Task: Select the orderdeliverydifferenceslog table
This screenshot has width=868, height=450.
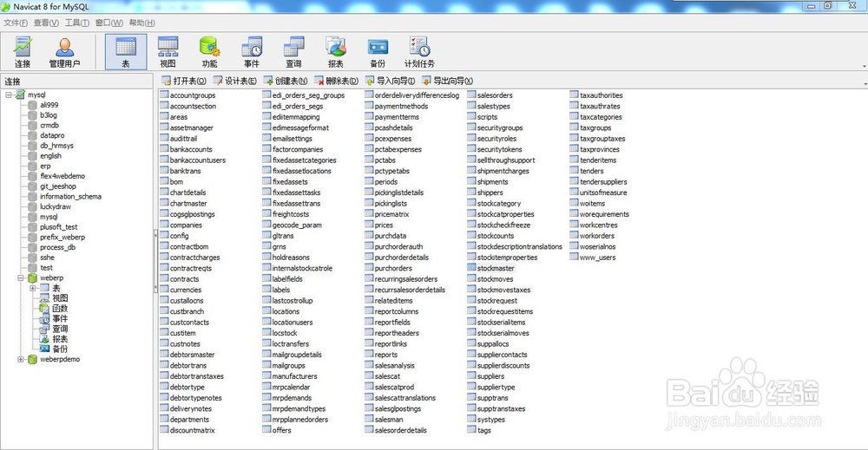Action: [x=417, y=95]
